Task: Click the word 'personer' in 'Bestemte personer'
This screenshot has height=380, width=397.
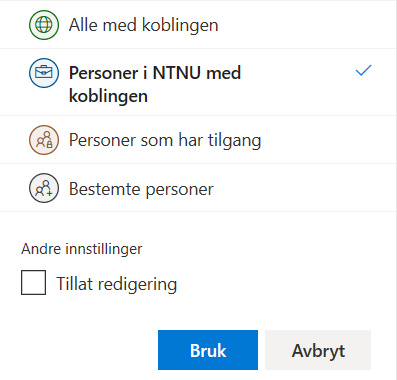Action: pos(180,190)
